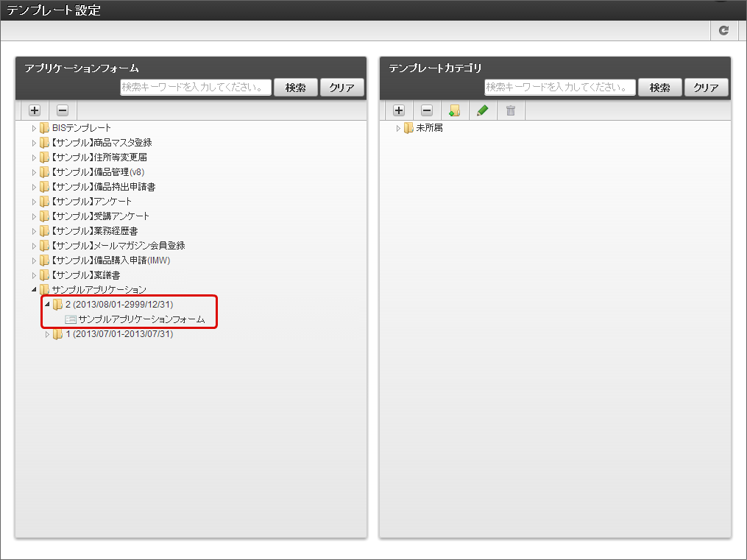
Task: Delete category using trash icon
Action: coord(511,110)
